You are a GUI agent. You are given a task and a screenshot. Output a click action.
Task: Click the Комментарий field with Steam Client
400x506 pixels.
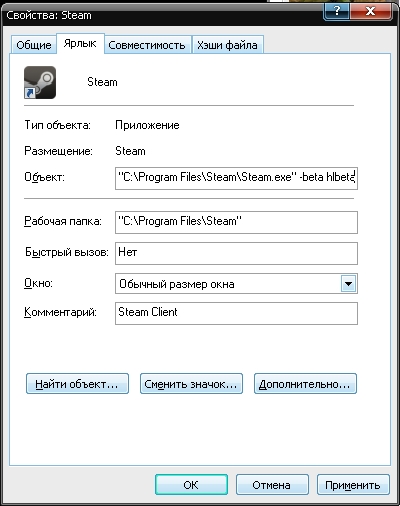pos(236,313)
